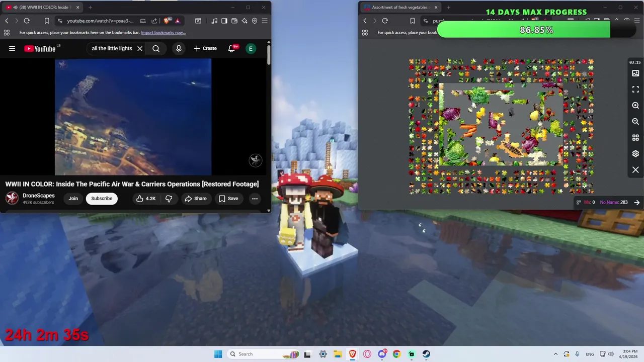Click the puzzle assembly area
This screenshot has height=362, width=644.
point(501,124)
